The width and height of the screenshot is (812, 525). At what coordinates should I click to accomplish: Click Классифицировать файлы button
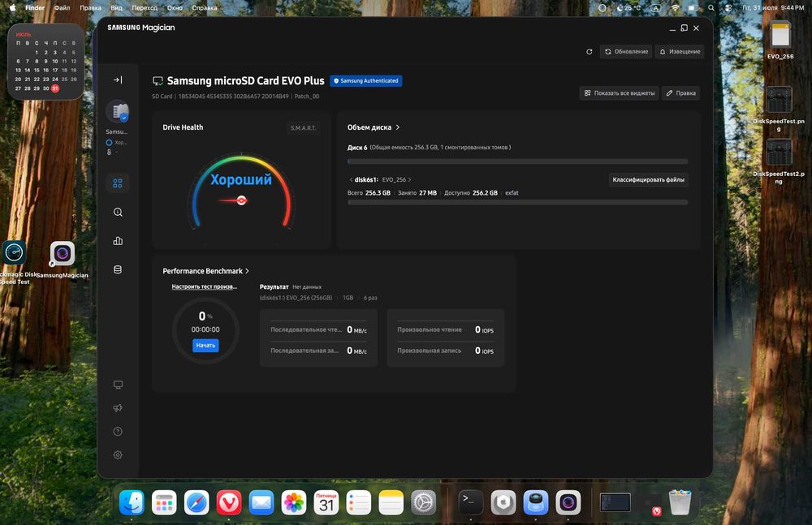[x=648, y=179]
